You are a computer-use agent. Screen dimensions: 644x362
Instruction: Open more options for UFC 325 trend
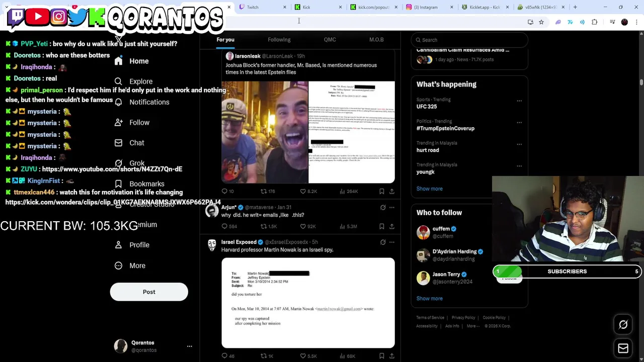519,101
